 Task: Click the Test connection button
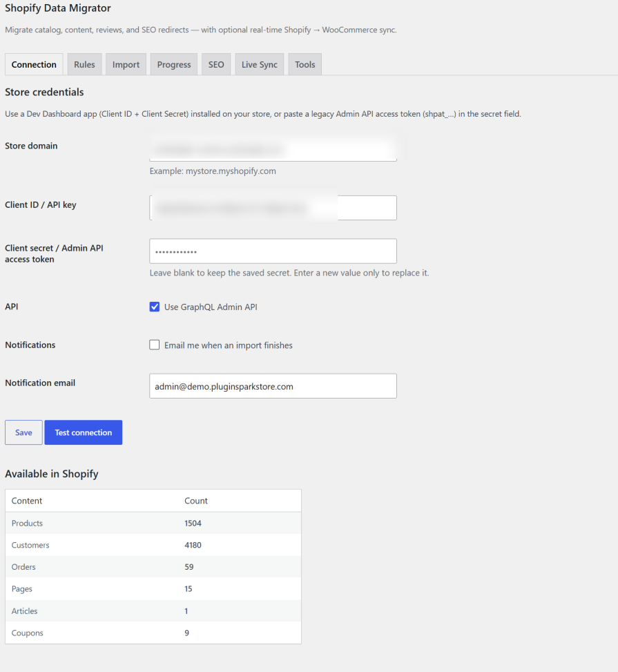[83, 432]
